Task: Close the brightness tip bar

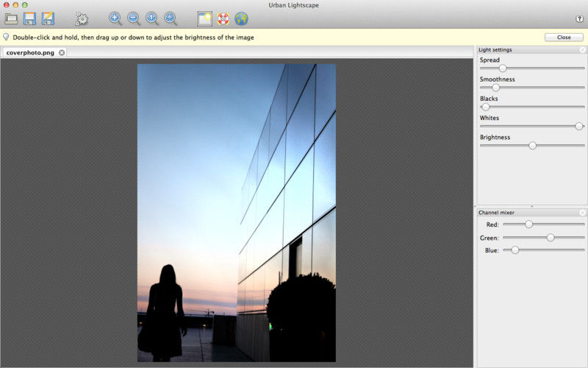Action: tap(564, 38)
